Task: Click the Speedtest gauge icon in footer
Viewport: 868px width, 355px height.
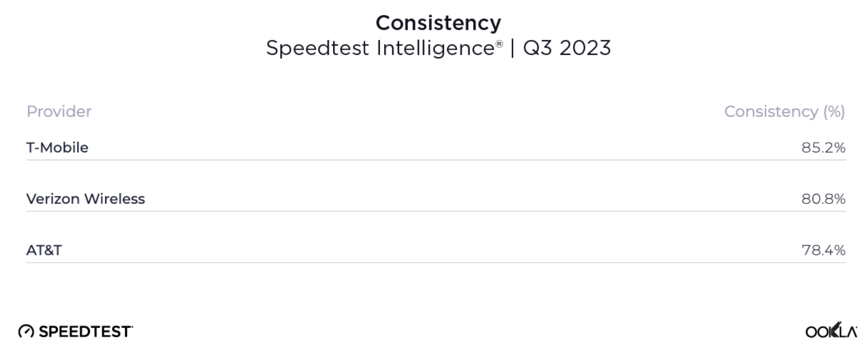Action: pyautogui.click(x=26, y=331)
